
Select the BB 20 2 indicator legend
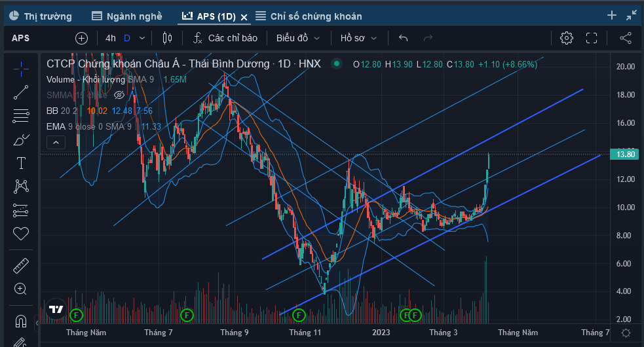[x=62, y=111]
